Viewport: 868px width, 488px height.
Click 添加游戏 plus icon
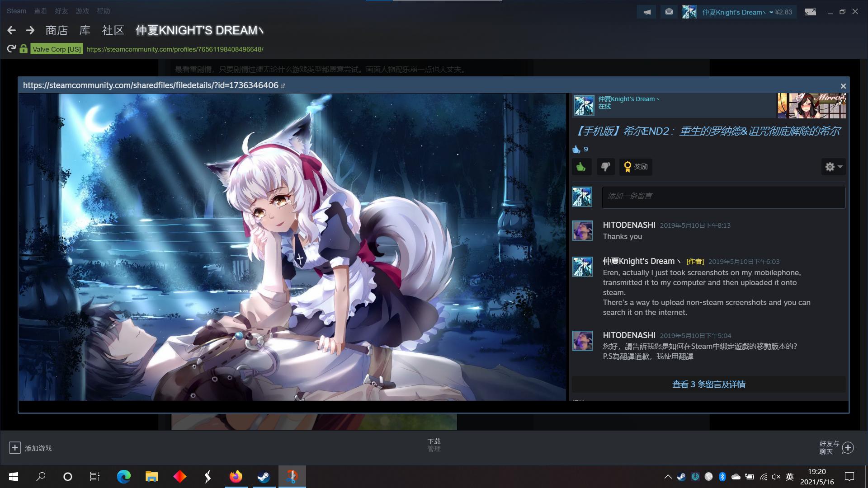tap(15, 448)
